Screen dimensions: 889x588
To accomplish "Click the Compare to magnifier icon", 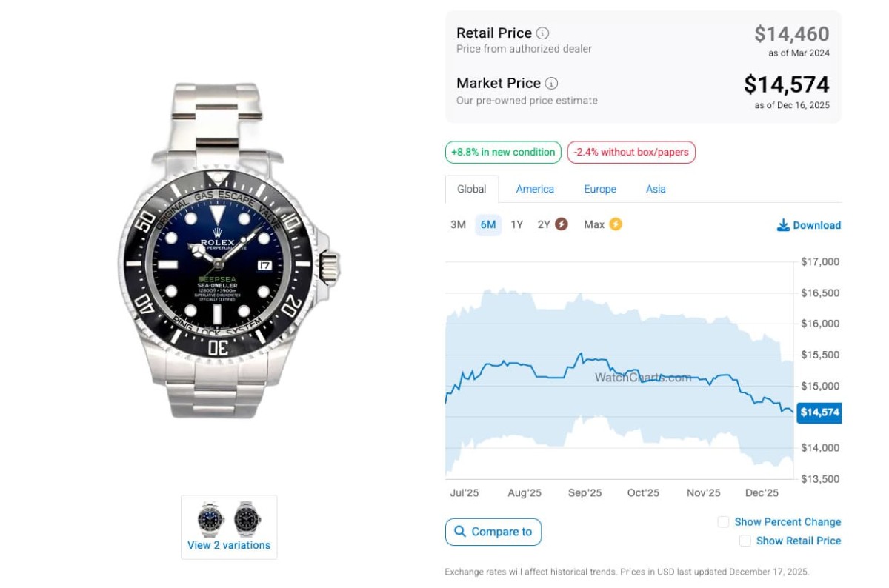I will tap(460, 532).
